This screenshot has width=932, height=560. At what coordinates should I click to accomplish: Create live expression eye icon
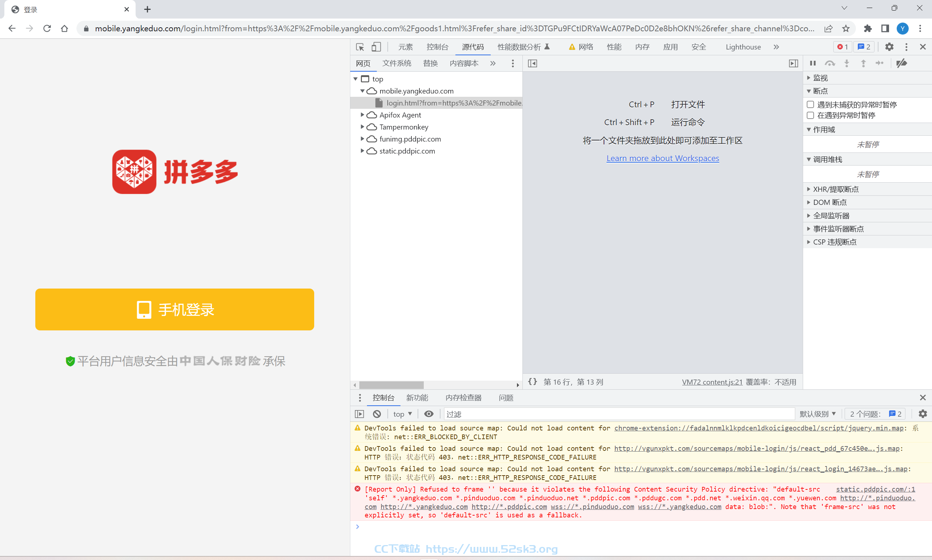[429, 414]
